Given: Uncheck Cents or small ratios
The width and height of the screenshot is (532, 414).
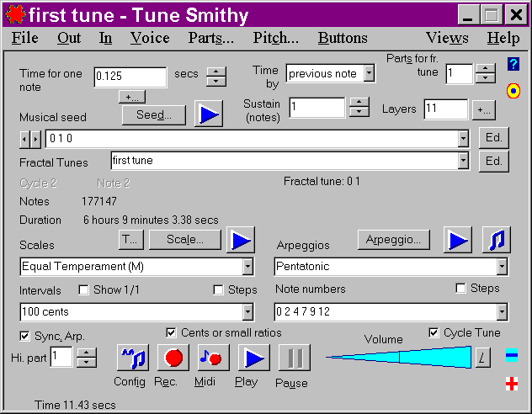Looking at the screenshot, I should 172,332.
